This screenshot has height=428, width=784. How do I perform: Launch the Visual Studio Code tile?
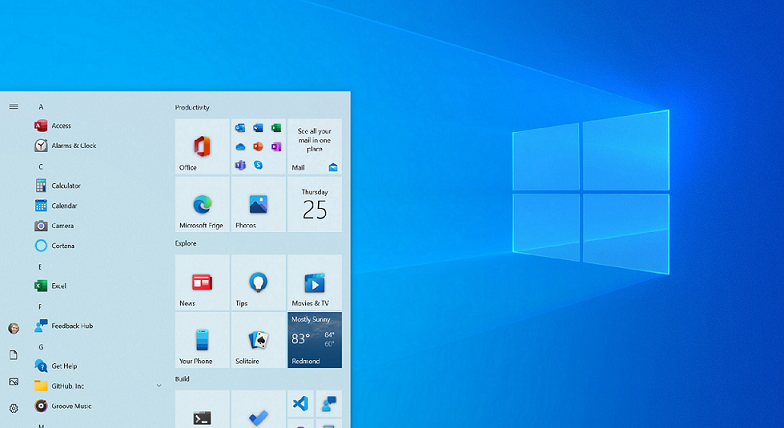300,404
